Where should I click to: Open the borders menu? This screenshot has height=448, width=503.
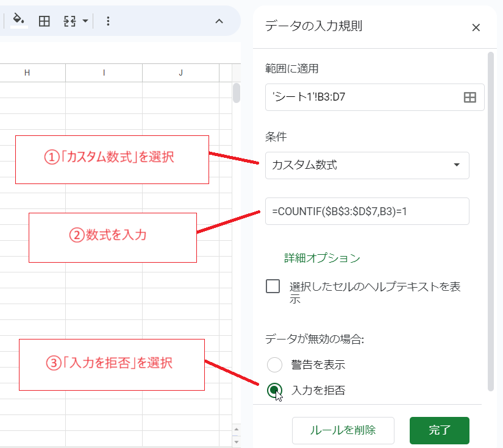[43, 20]
